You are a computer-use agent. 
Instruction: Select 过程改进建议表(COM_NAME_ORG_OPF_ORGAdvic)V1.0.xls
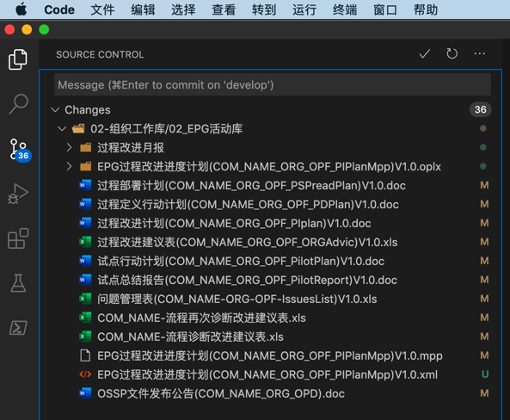point(247,242)
